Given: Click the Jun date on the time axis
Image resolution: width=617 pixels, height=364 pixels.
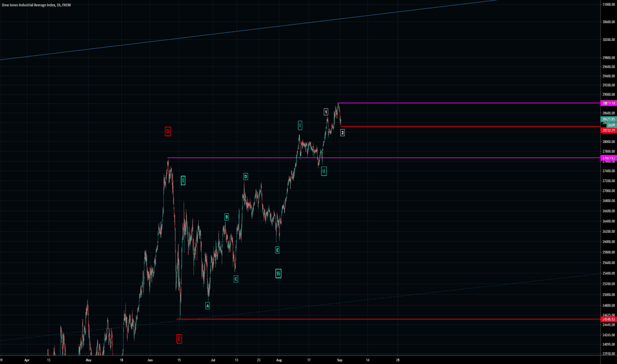Looking at the screenshot, I should (150, 360).
